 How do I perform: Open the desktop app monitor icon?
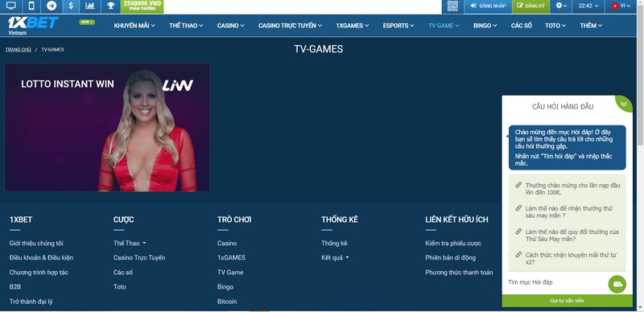[10, 6]
